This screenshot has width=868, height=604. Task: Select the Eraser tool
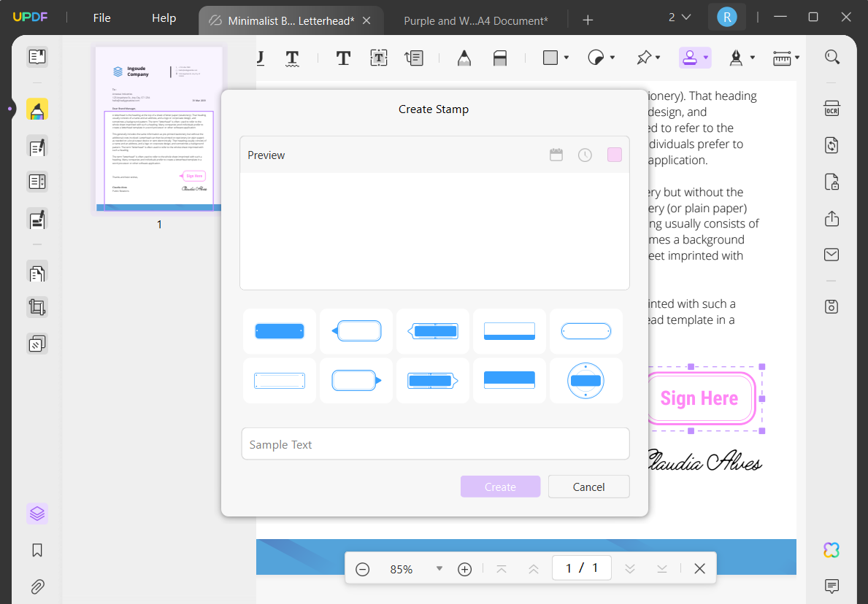click(501, 58)
